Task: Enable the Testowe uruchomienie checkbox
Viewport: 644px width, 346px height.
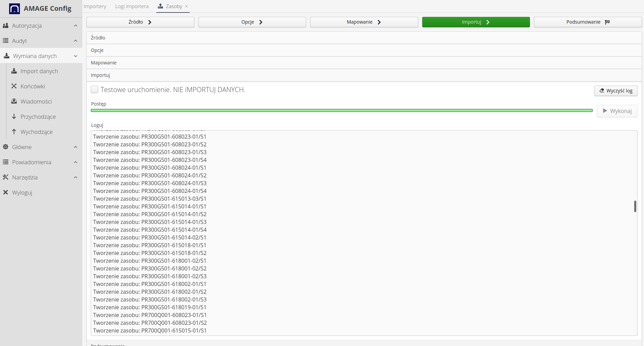Action: pyautogui.click(x=95, y=89)
